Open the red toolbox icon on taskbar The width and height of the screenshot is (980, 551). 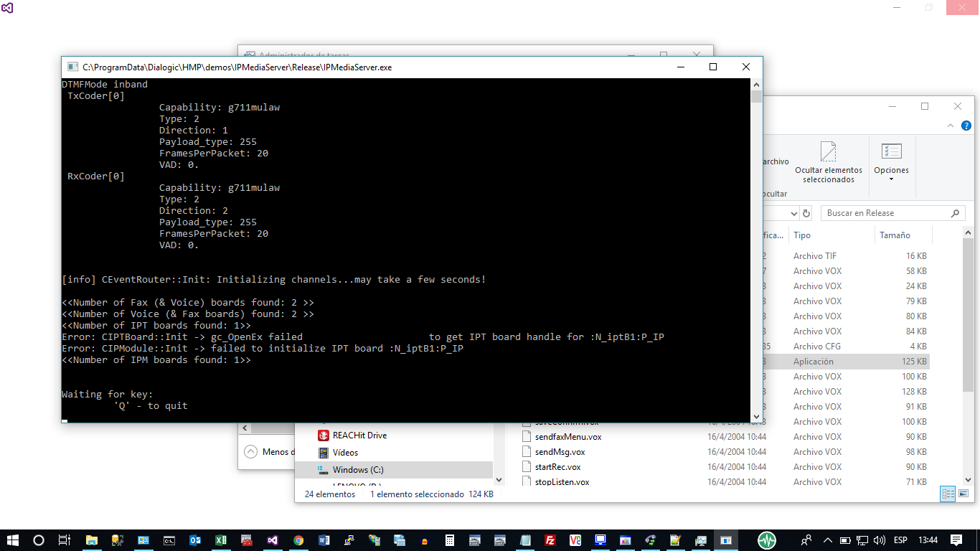click(246, 540)
